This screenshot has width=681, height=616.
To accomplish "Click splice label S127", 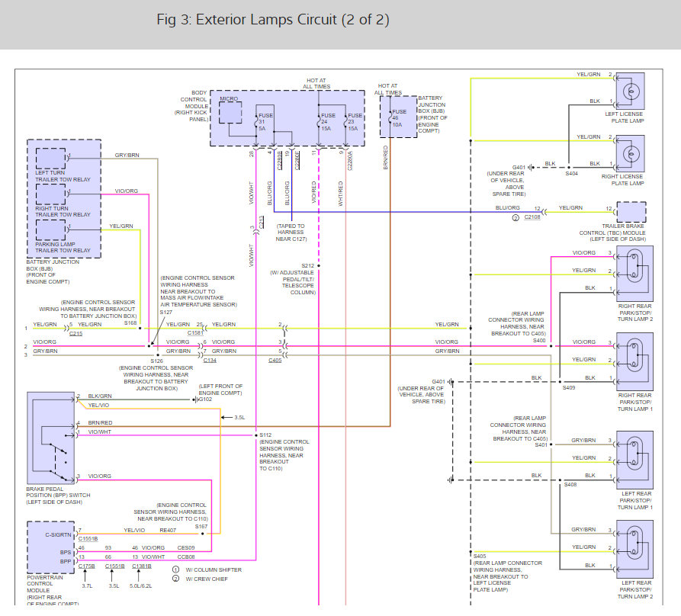I will click(166, 312).
